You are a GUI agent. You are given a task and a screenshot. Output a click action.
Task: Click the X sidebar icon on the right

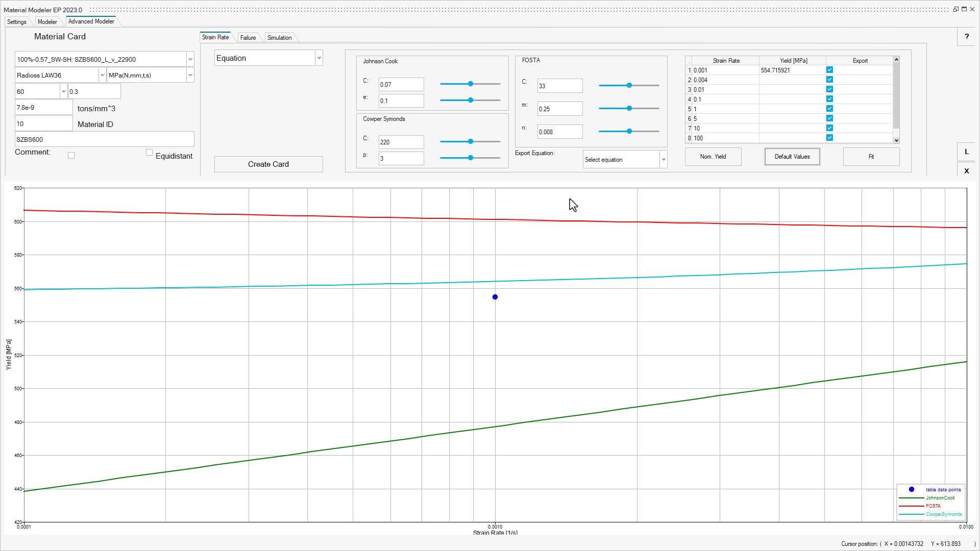pyautogui.click(x=967, y=170)
